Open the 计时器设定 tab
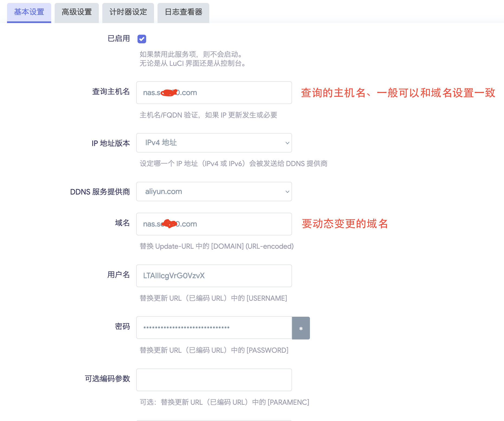Image resolution: width=504 pixels, height=421 pixels. tap(128, 12)
